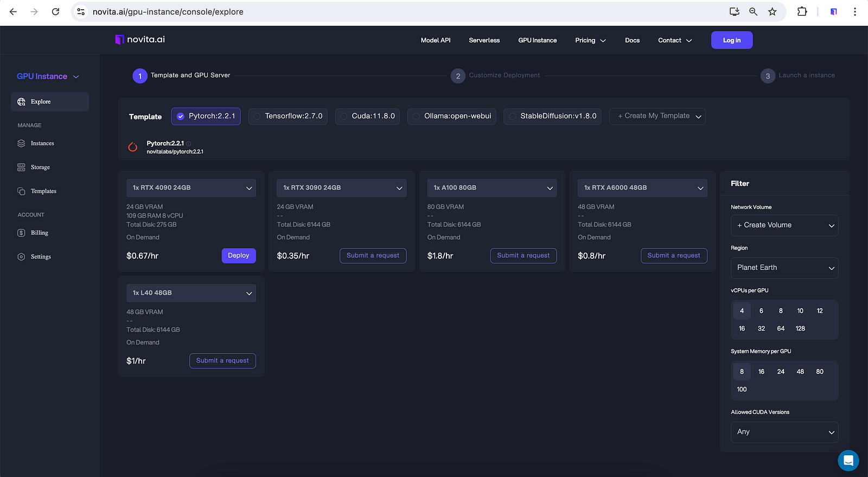The width and height of the screenshot is (868, 477).
Task: Open Create My Template dropdown
Action: [658, 116]
